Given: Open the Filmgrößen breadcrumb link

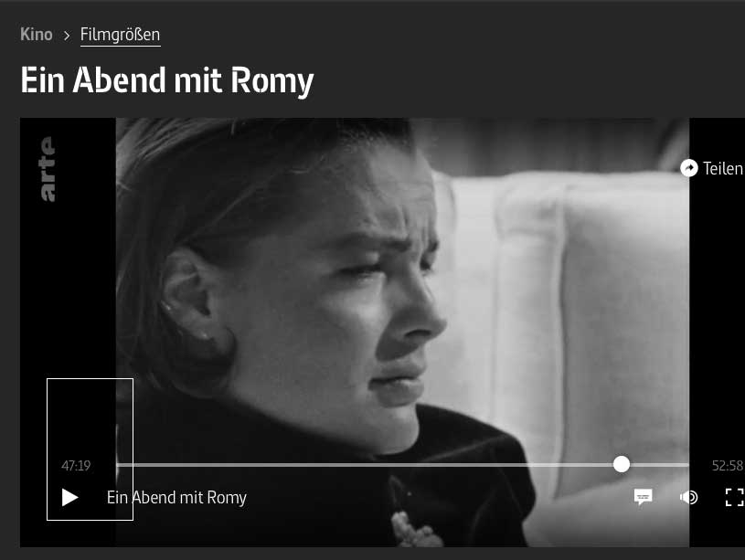Looking at the screenshot, I should (121, 35).
